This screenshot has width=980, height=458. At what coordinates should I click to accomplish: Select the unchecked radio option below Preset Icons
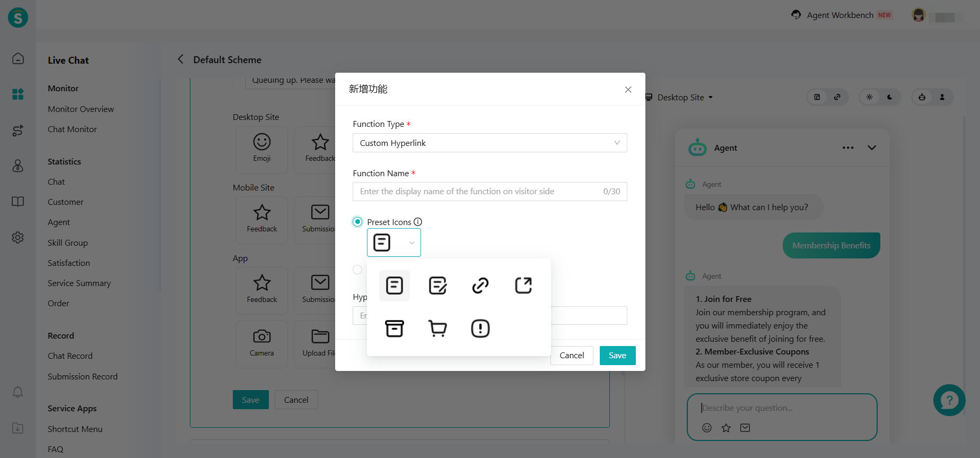coord(358,270)
